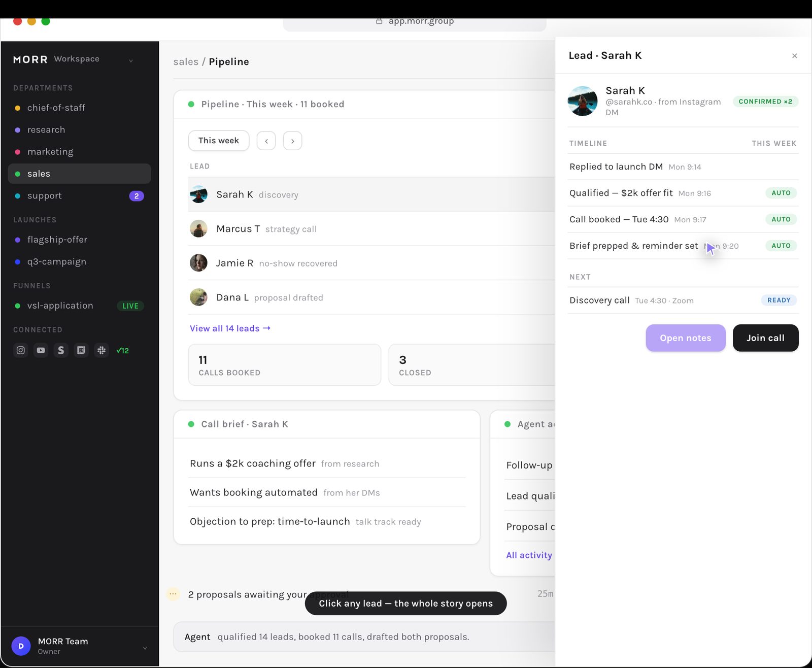Click 'sales' in the breadcrumb
Image resolution: width=812 pixels, height=668 pixels.
coord(186,62)
